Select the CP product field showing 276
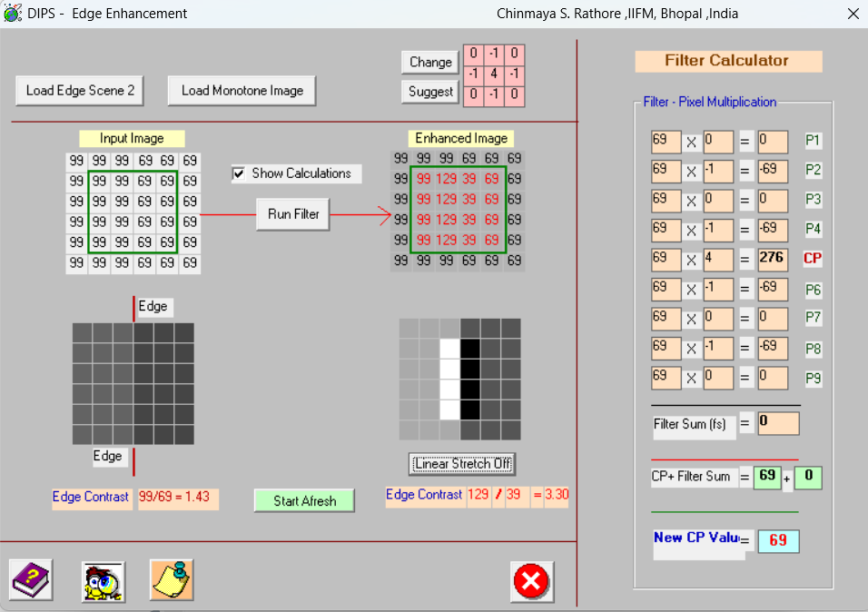The image size is (868, 612). tap(773, 259)
